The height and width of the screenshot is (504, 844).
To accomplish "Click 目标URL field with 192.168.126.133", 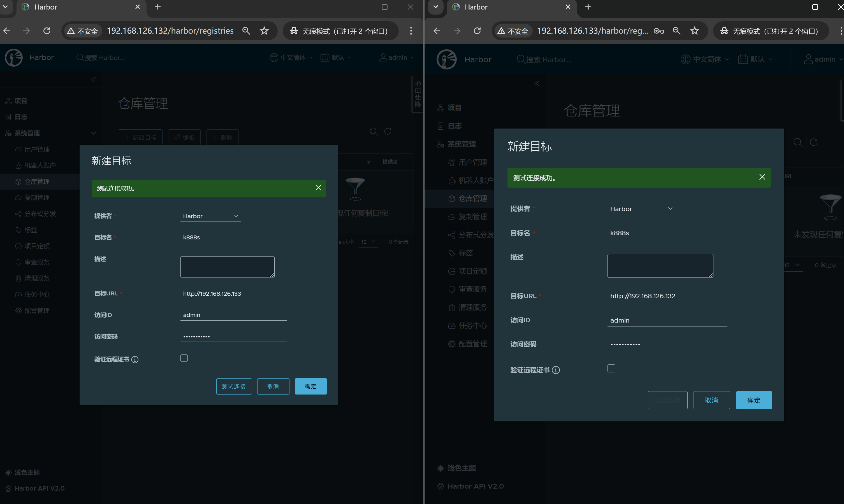I will click(x=233, y=293).
